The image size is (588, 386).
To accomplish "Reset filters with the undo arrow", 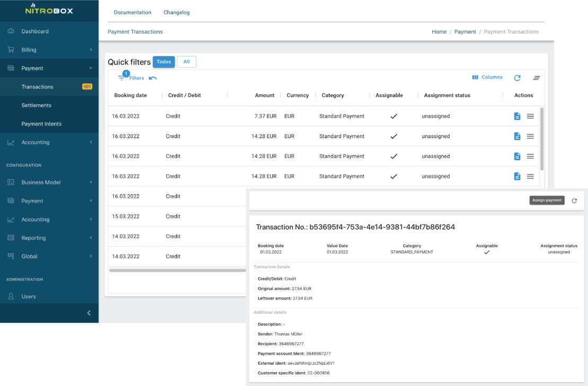I will point(153,78).
